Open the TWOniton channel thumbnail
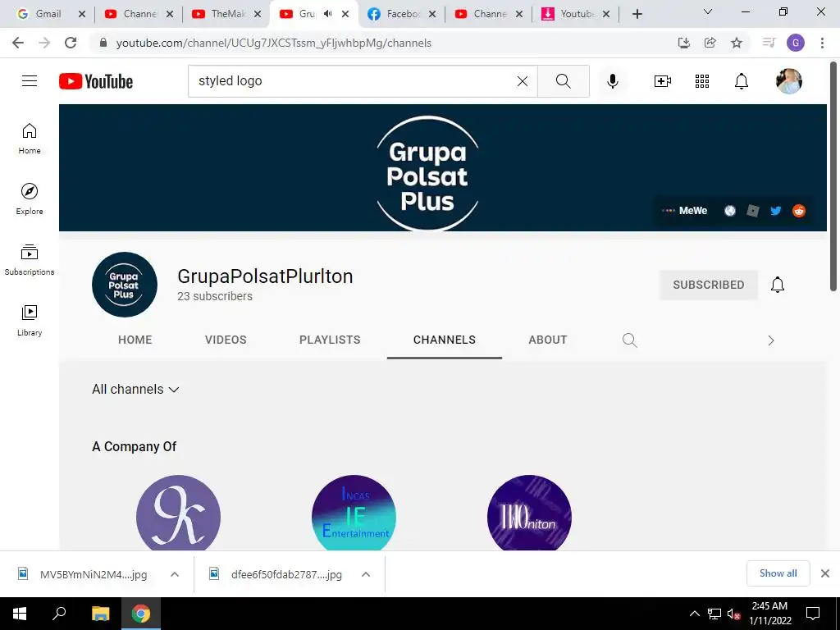840x630 pixels. (529, 514)
